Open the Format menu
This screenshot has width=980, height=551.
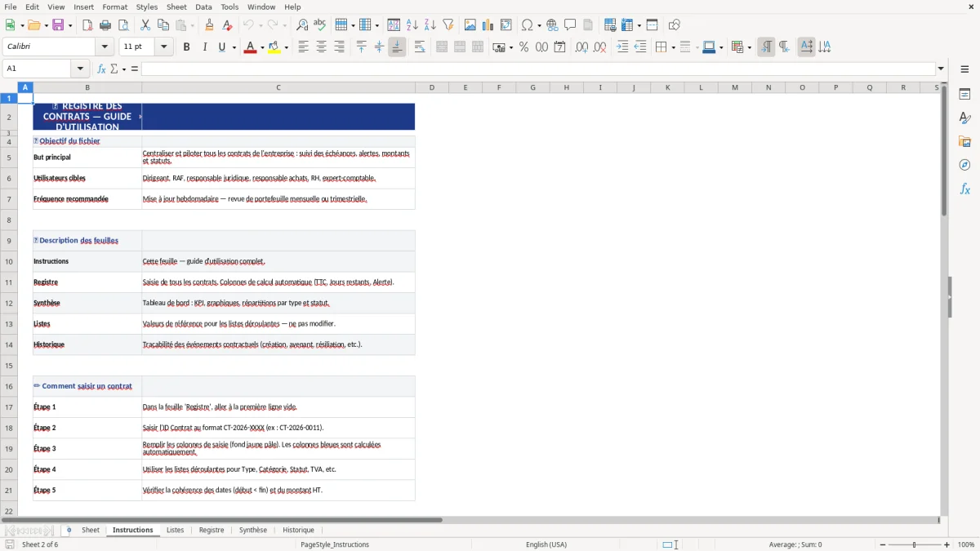(x=114, y=7)
